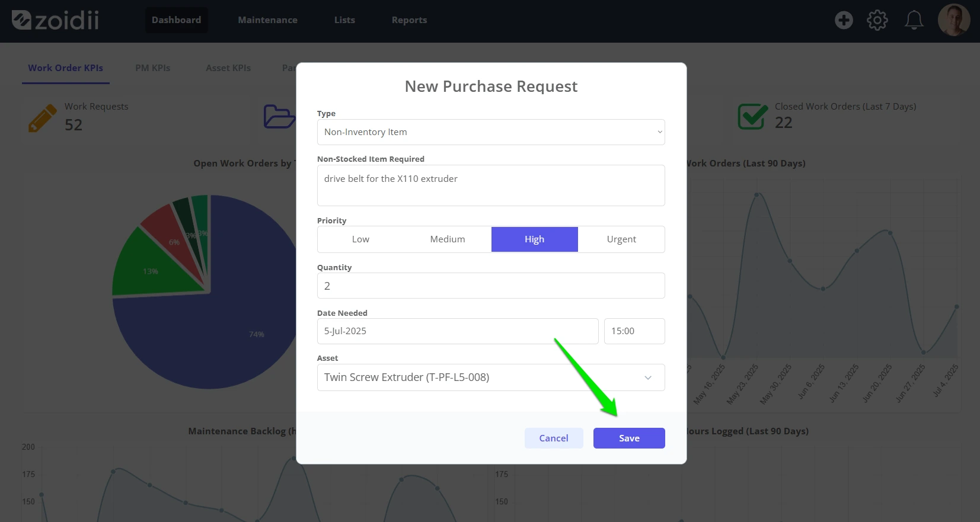Viewport: 980px width, 522px height.
Task: Open Dashboard menu
Action: [176, 20]
